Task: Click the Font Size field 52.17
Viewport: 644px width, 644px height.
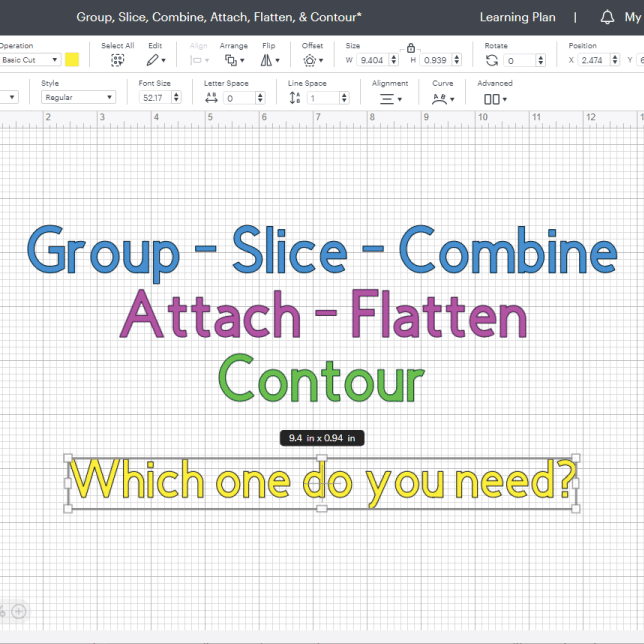Action: [x=155, y=98]
